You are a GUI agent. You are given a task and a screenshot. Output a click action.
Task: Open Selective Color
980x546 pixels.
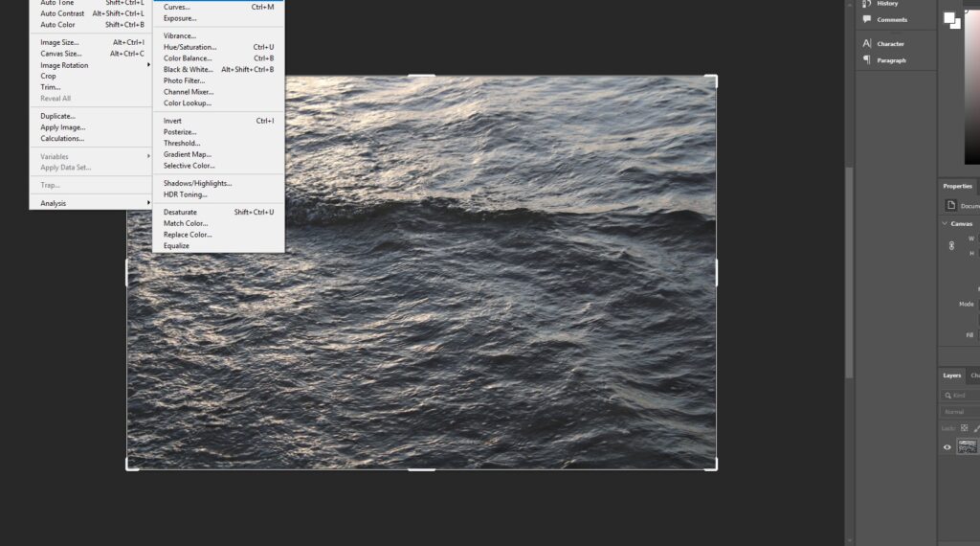click(218, 166)
